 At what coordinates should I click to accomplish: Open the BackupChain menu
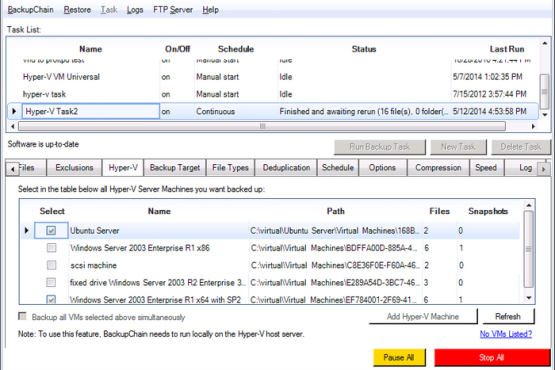point(30,10)
